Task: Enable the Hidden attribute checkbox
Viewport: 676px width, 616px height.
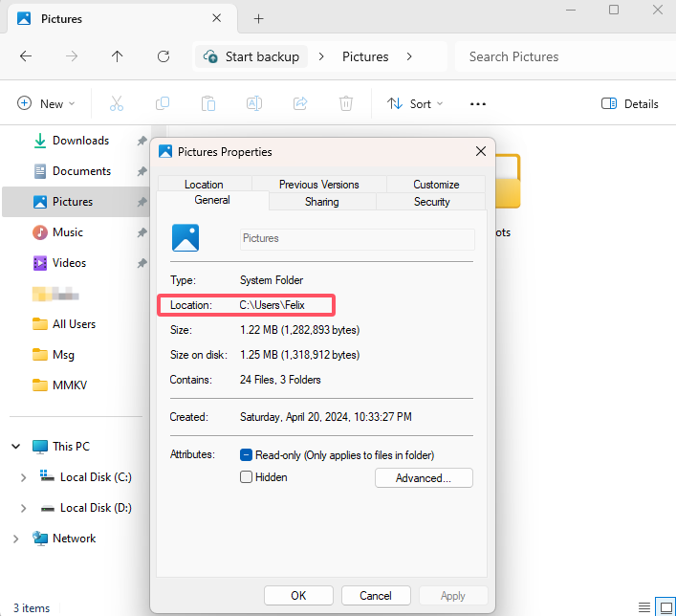Action: coord(247,477)
